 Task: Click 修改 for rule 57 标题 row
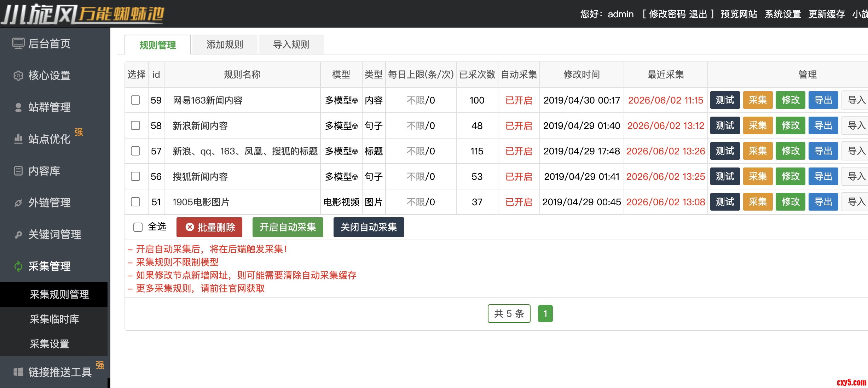tap(791, 151)
